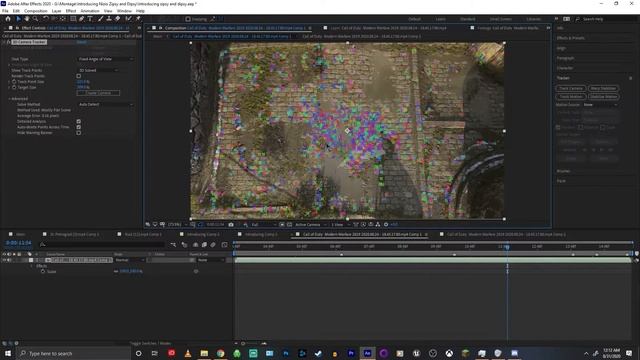Uncheck Auto-delete Points Across Time checkbox

click(x=79, y=127)
